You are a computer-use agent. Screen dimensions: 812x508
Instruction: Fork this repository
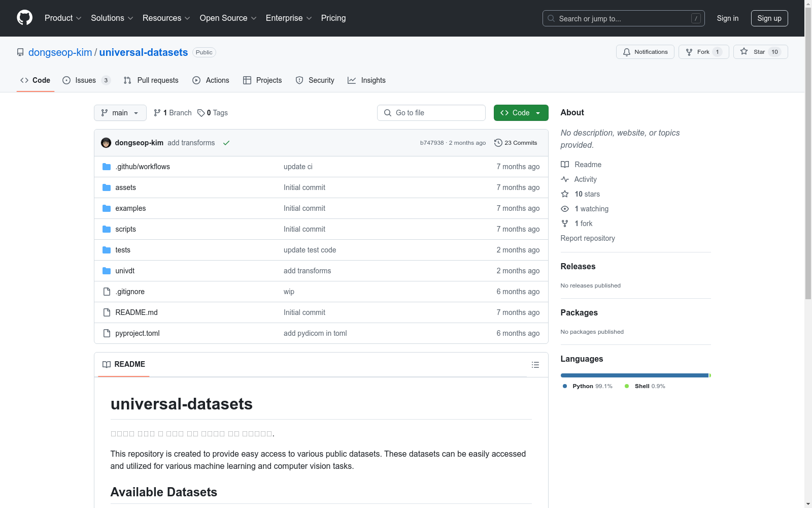point(704,52)
